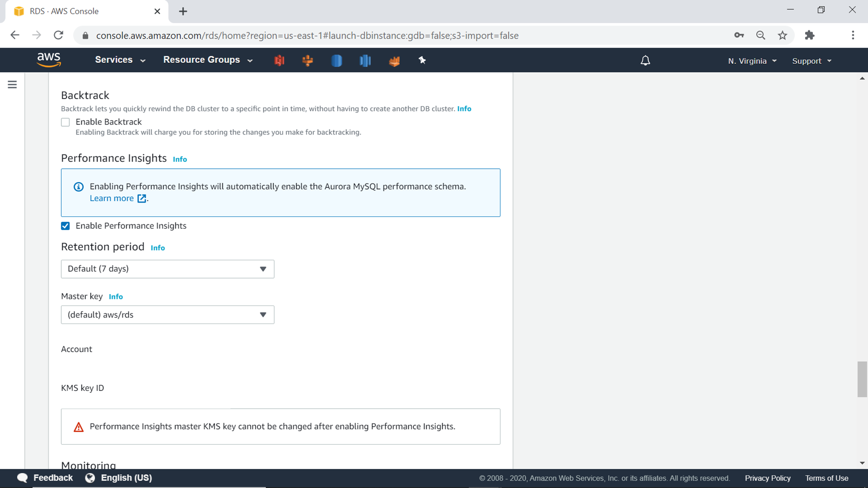Open the hamburger navigation menu
Image resolution: width=868 pixels, height=488 pixels.
[12, 85]
